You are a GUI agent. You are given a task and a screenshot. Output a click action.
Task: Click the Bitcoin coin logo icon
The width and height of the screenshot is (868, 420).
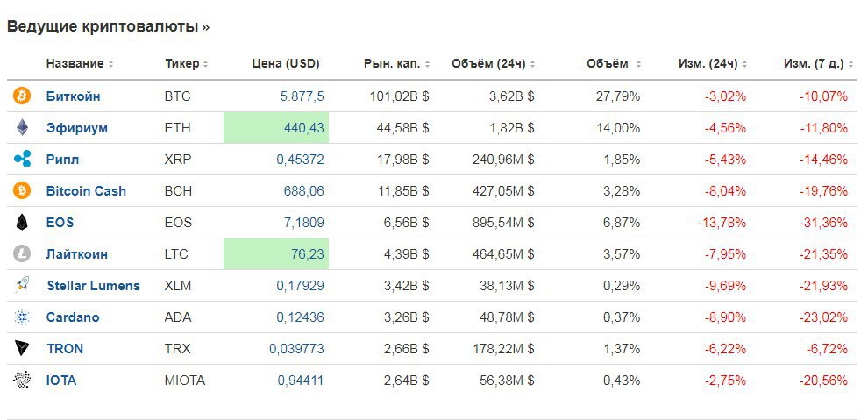point(22,96)
